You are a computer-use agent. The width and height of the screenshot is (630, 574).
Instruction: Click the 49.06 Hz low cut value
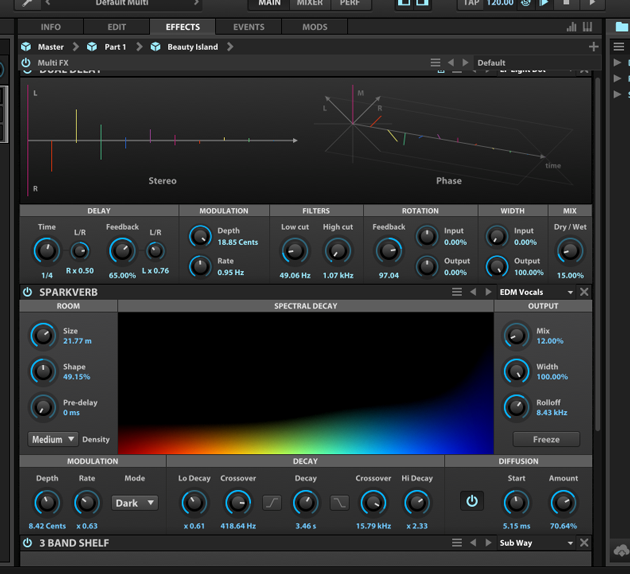(x=295, y=276)
